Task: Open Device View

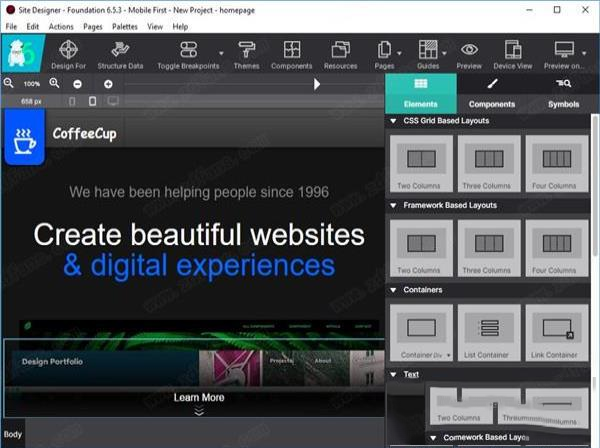Action: [x=513, y=54]
